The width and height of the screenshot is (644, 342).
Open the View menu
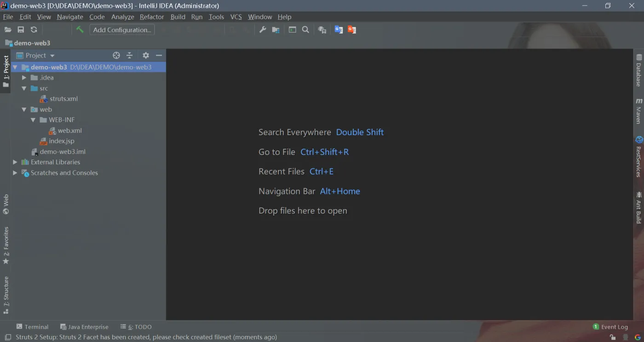pyautogui.click(x=44, y=17)
